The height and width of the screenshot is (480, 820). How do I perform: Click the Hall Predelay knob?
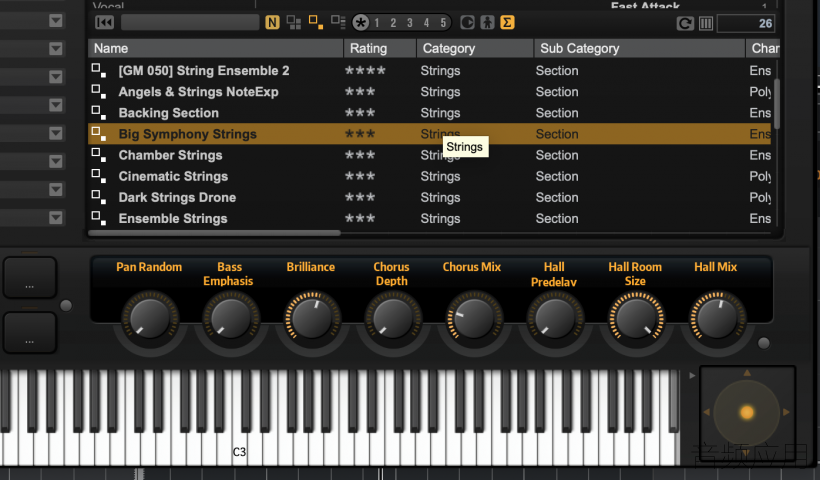pyautogui.click(x=555, y=318)
